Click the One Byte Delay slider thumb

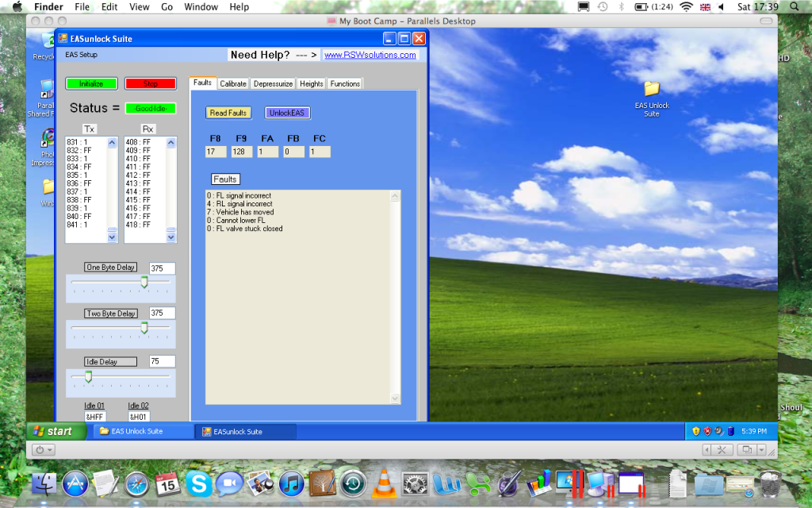(x=144, y=282)
